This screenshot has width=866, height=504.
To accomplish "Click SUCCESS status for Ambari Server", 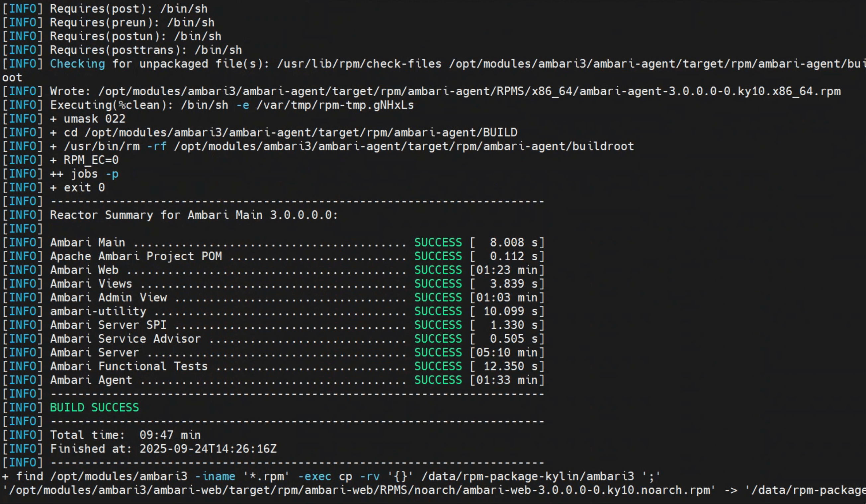I will coord(438,353).
